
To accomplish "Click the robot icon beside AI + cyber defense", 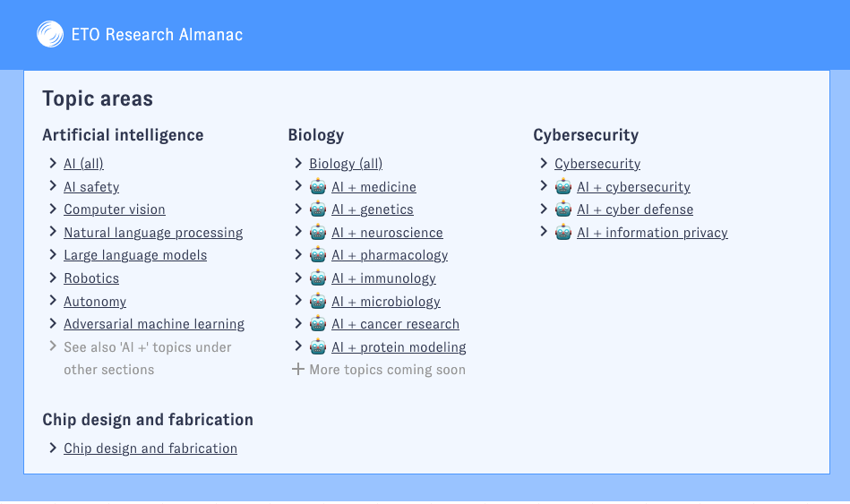I will coord(563,209).
